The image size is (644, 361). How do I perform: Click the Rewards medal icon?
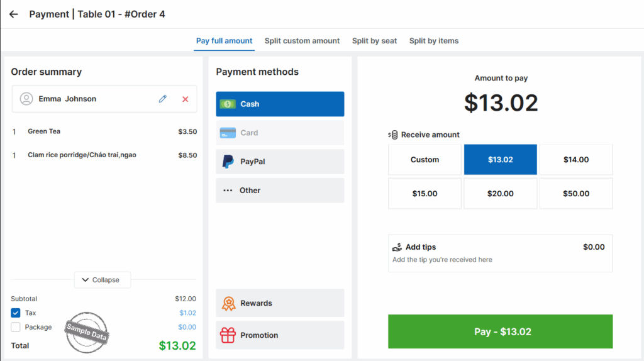(228, 303)
